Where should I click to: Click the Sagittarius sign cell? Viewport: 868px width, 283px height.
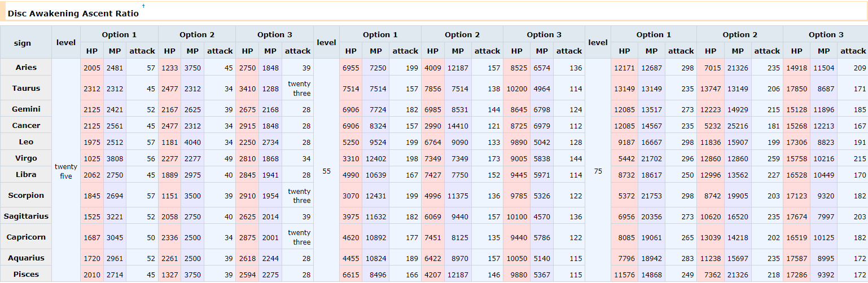pos(26,216)
